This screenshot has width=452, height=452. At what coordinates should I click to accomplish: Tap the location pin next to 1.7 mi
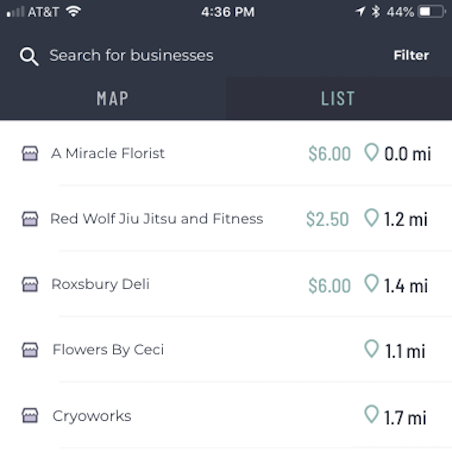371,414
